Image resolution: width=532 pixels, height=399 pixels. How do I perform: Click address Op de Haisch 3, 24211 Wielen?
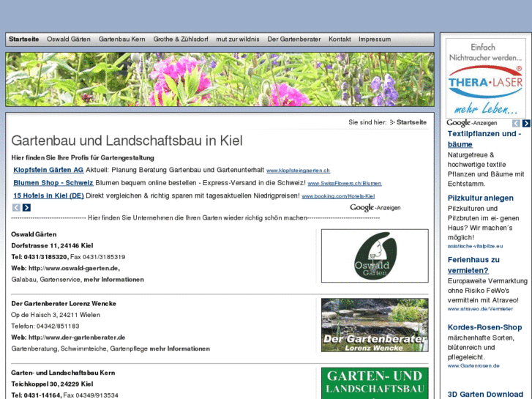pos(56,315)
